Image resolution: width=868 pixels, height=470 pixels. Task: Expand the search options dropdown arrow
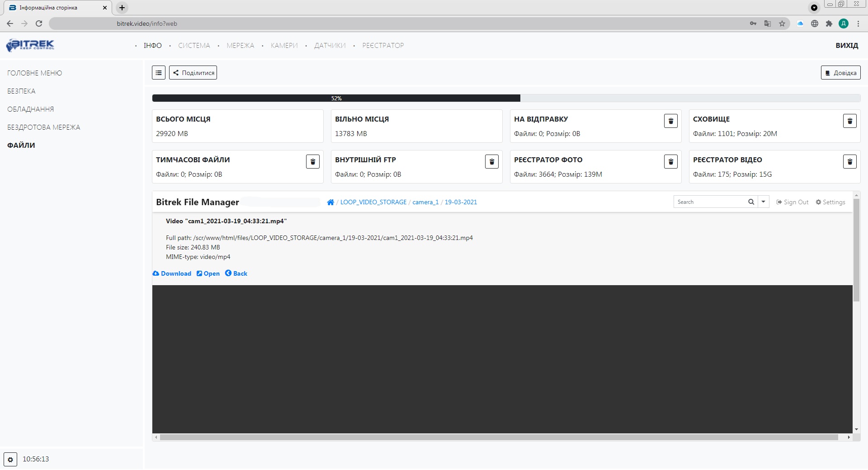tap(763, 202)
